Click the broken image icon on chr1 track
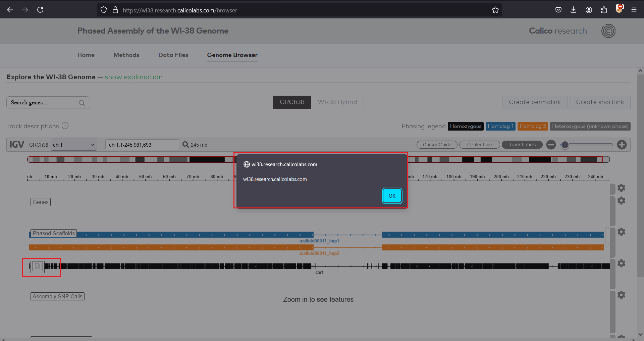The height and width of the screenshot is (341, 644). coord(38,267)
